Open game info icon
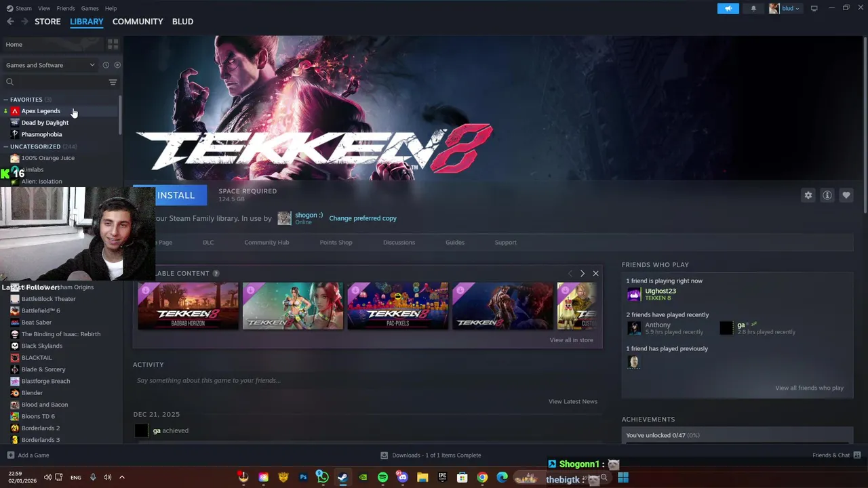This screenshot has width=868, height=488. pos(827,195)
